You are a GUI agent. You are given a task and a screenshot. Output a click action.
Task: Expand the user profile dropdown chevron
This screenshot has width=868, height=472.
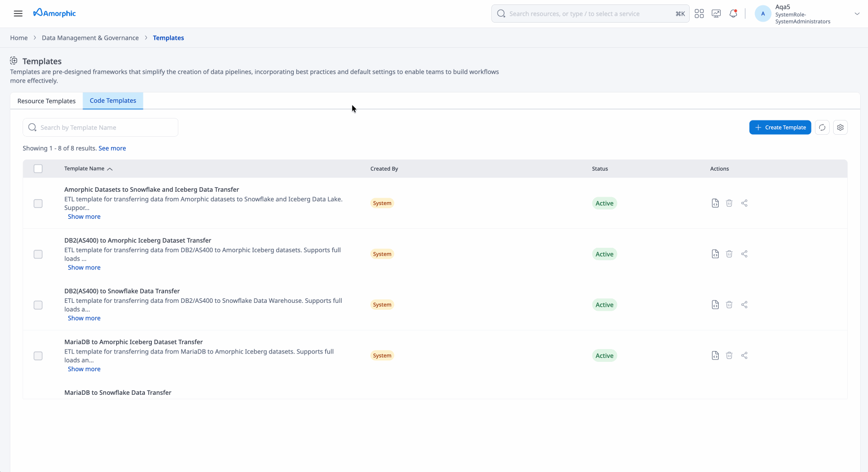(x=857, y=14)
